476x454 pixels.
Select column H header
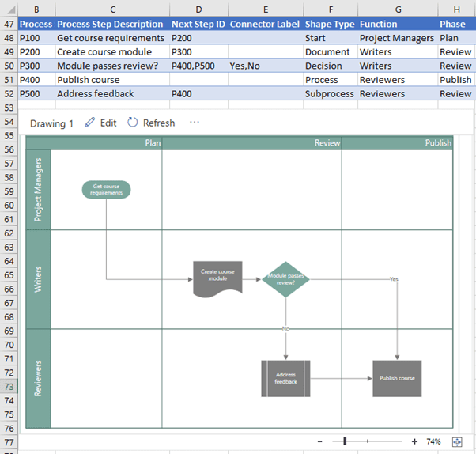click(457, 9)
